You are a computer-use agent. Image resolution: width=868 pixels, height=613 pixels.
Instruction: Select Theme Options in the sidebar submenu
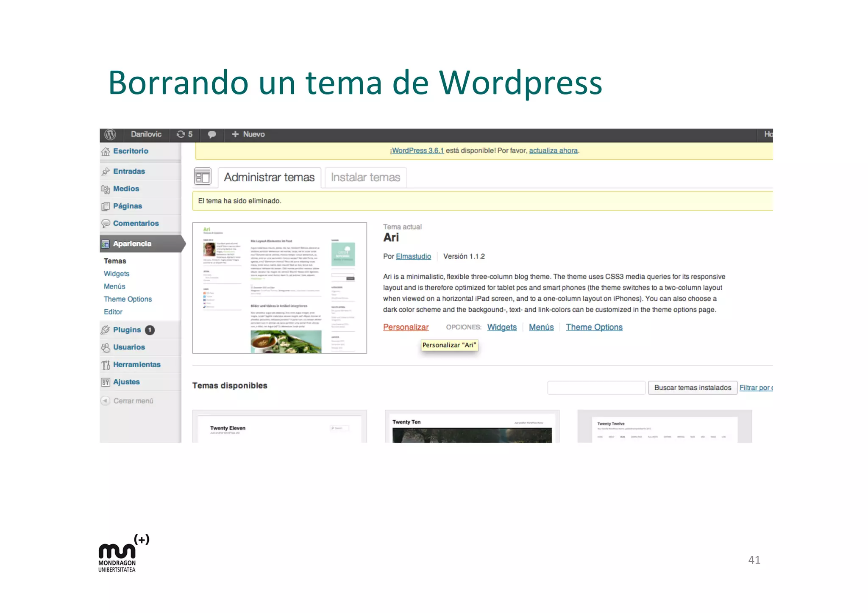pos(128,299)
